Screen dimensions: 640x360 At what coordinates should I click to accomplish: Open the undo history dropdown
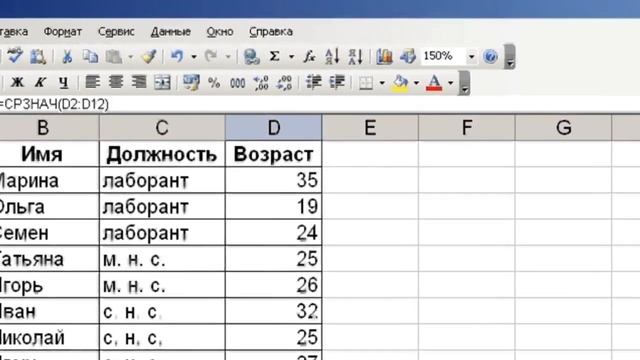(194, 57)
